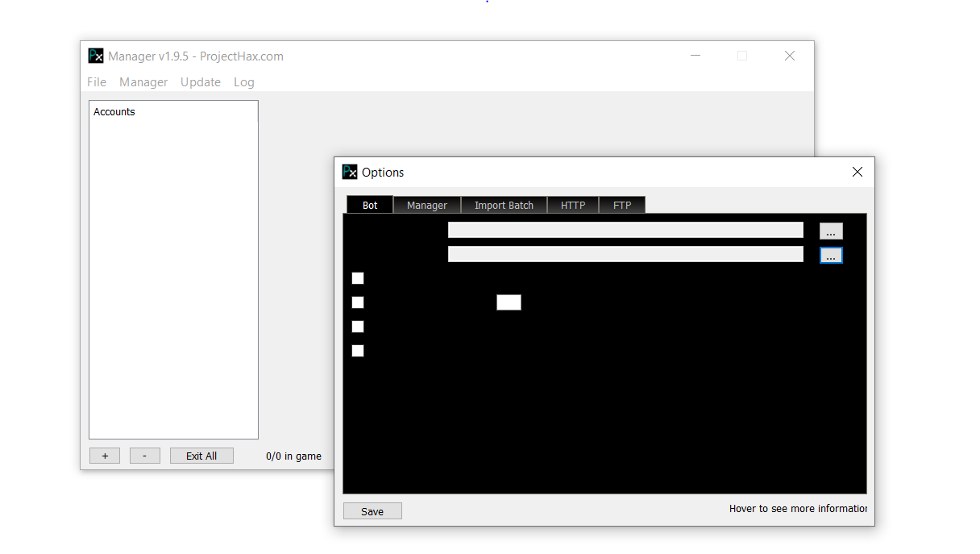Open the Import Batch tab

tap(504, 205)
